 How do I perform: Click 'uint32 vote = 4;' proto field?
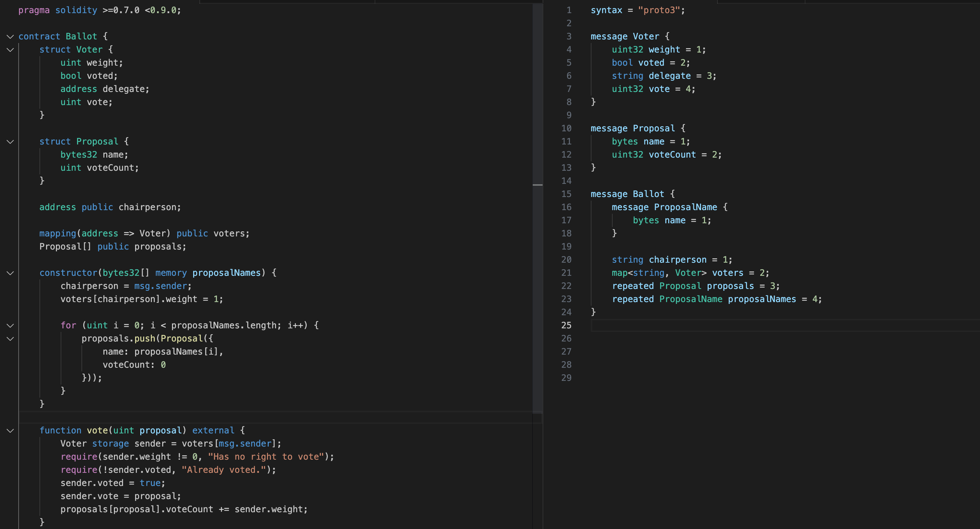[654, 89]
